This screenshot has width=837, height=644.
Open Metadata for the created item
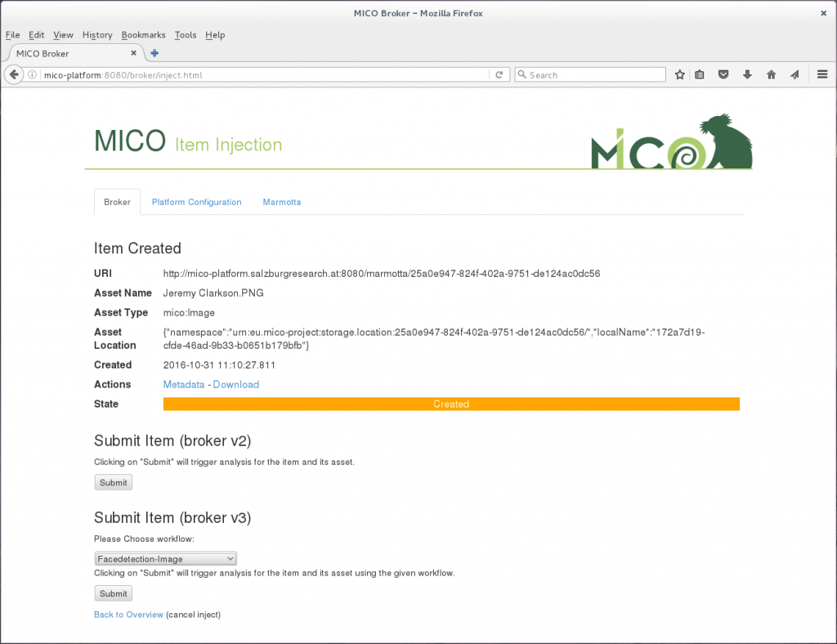(x=184, y=384)
